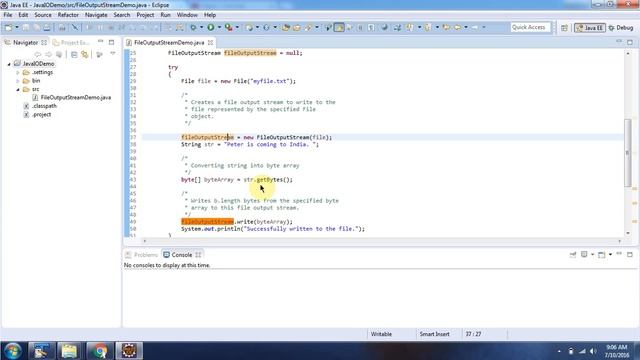Image resolution: width=640 pixels, height=360 pixels.
Task: Open the Project menu
Action: (x=145, y=15)
